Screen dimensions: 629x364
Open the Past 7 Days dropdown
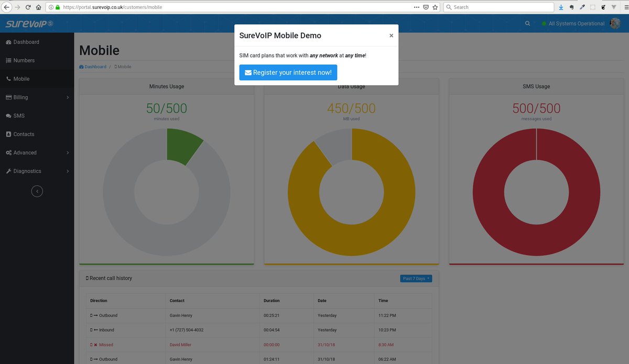[416, 279]
